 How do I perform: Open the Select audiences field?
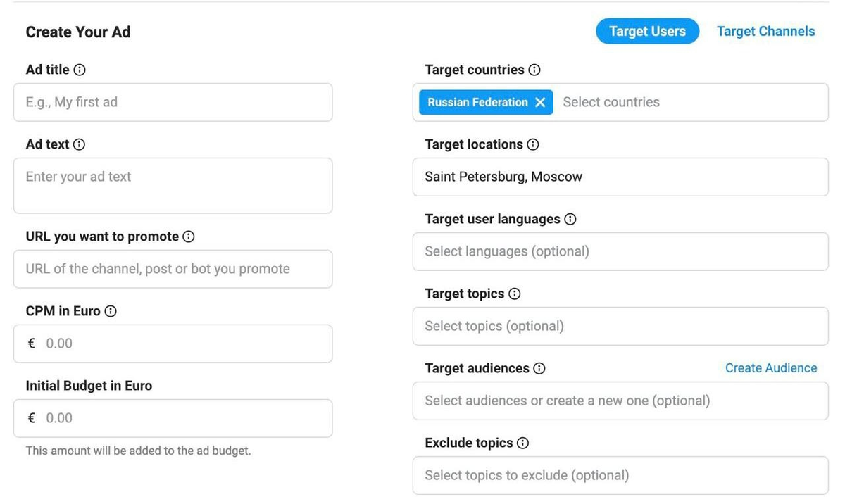[620, 401]
